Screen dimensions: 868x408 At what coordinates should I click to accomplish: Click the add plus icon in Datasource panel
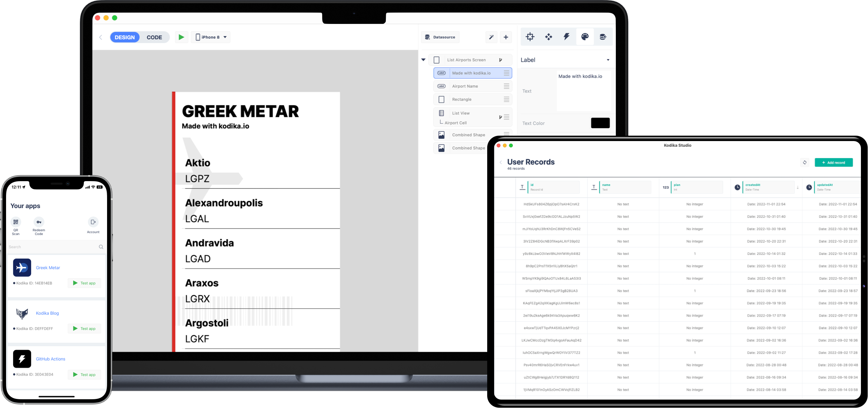(505, 37)
